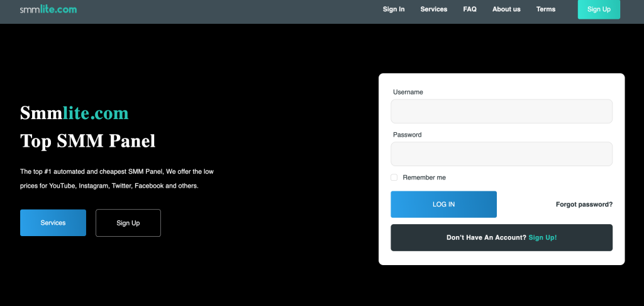Enable the Remember me checkbox
Viewport: 644px width, 306px height.
pyautogui.click(x=394, y=178)
